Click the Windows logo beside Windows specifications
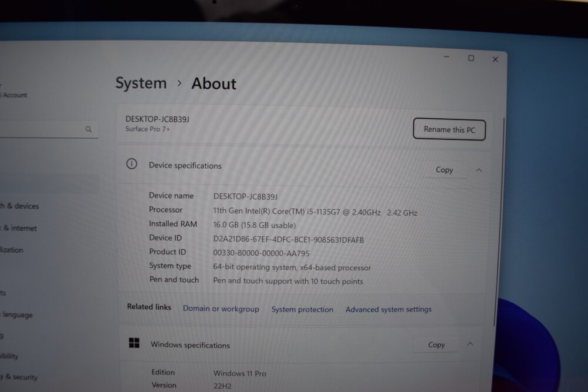 (x=134, y=343)
